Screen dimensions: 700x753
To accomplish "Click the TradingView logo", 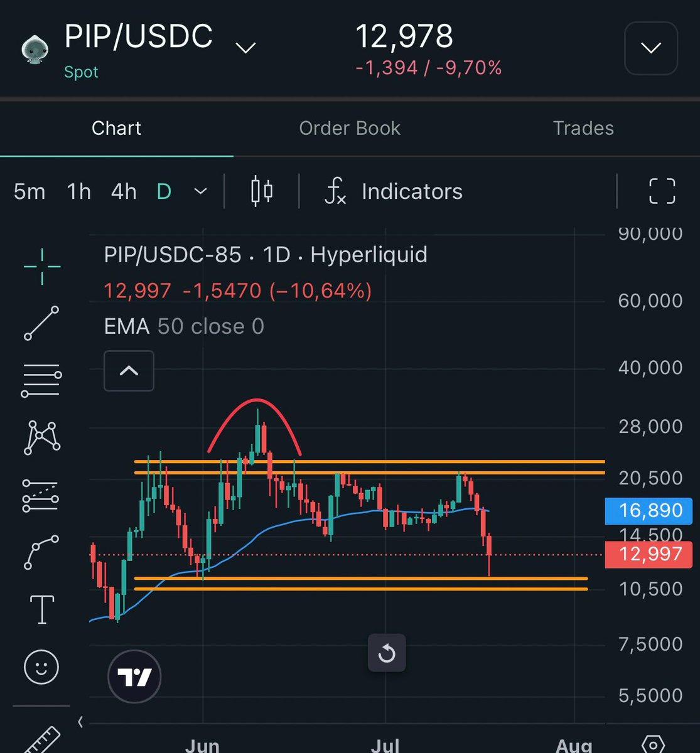I will tap(134, 676).
